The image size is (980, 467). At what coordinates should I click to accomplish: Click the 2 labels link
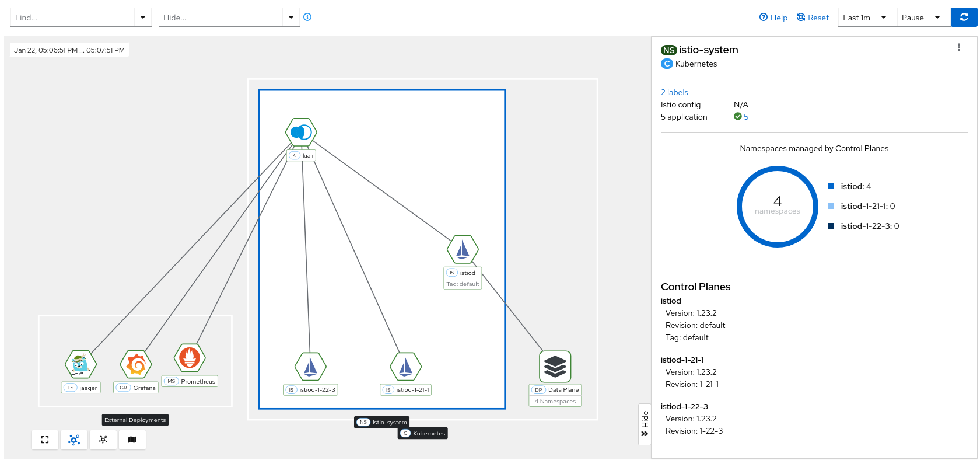674,92
